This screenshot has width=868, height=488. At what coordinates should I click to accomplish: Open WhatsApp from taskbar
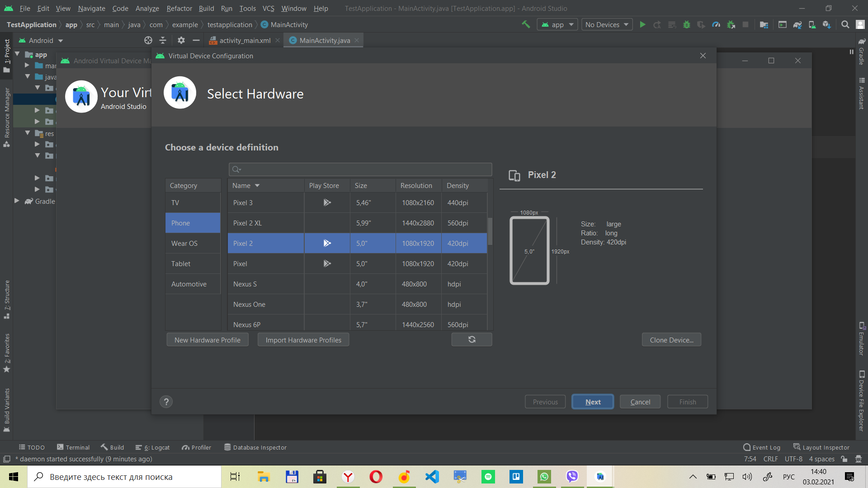coord(544,477)
